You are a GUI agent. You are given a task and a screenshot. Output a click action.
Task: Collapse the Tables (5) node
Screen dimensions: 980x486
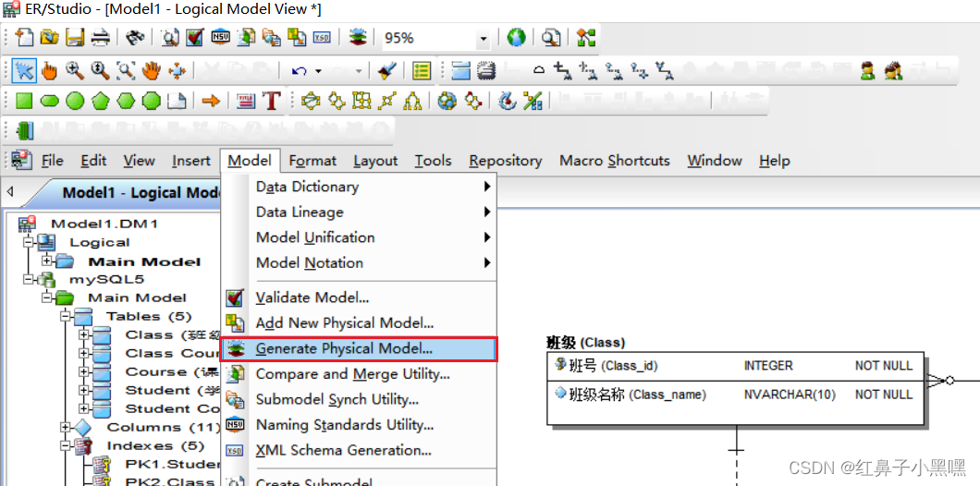point(65,316)
